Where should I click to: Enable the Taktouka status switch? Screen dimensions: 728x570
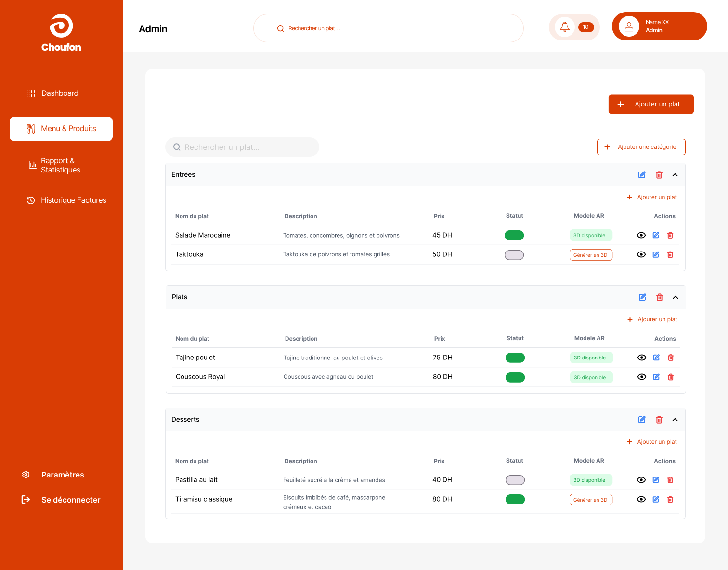[514, 255]
